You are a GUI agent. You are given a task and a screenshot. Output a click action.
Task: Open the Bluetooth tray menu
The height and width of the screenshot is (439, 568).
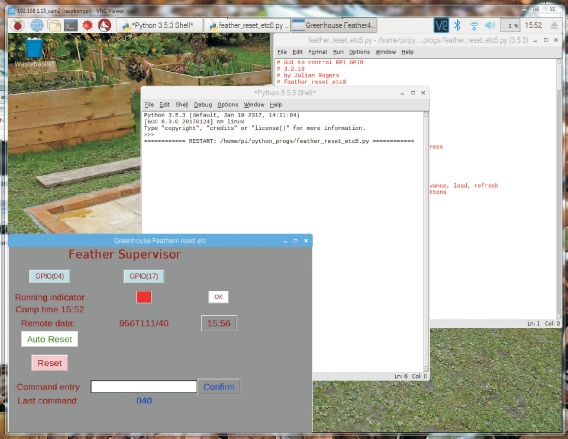[458, 25]
